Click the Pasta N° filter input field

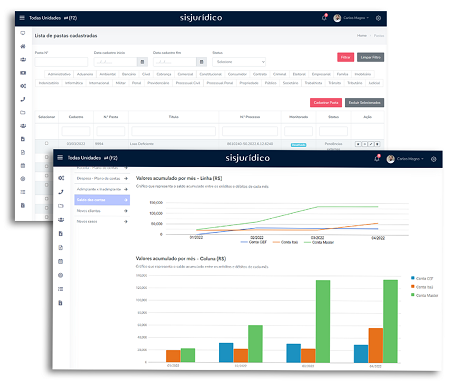pos(61,62)
